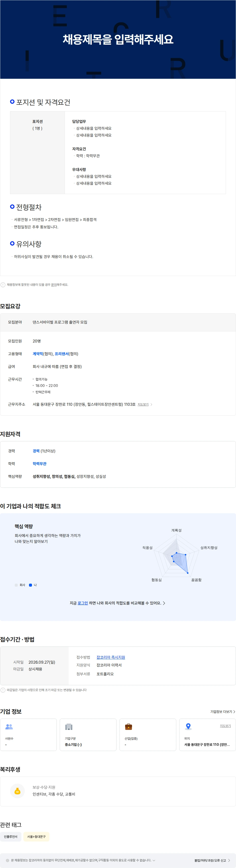Click the 학력무관 link
This screenshot has height=868, width=236.
(40, 464)
